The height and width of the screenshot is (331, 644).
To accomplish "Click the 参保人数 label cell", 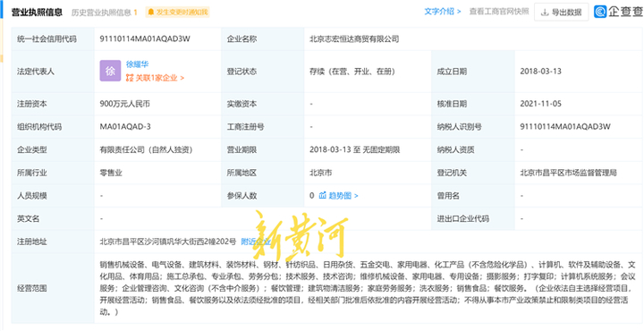I will [262, 196].
